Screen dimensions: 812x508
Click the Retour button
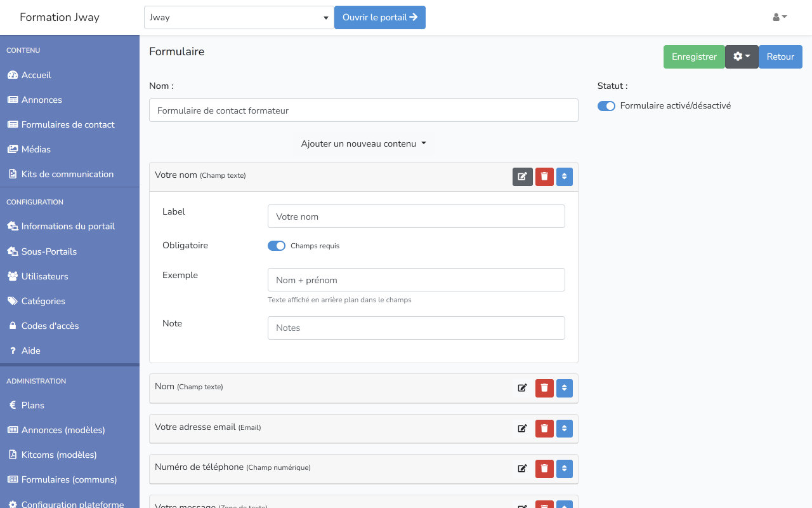(780, 57)
